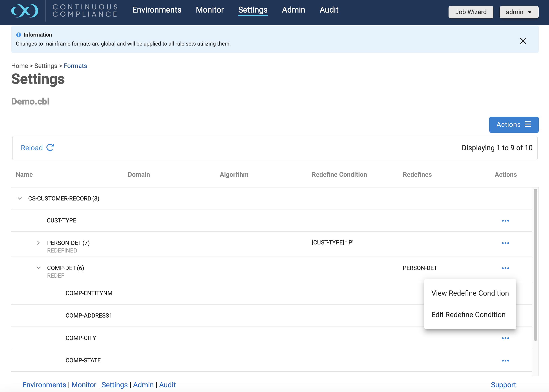
Task: Open the CUST-TYPE row actions ellipsis
Action: pos(505,221)
